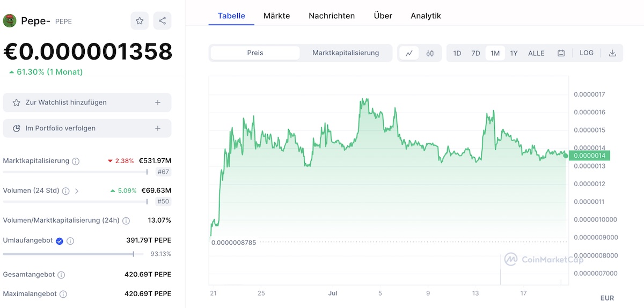The height and width of the screenshot is (308, 644).
Task: Open the share button
Action: 162,21
